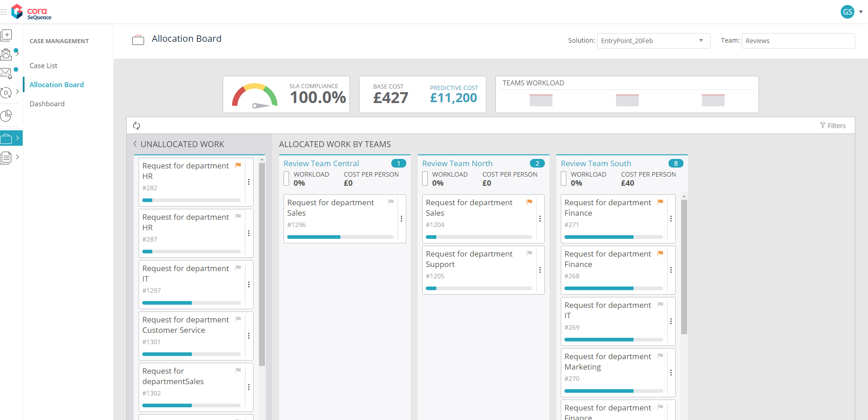Open the circular process icon in sidebar
The width and height of the screenshot is (868, 420).
pyautogui.click(x=6, y=93)
